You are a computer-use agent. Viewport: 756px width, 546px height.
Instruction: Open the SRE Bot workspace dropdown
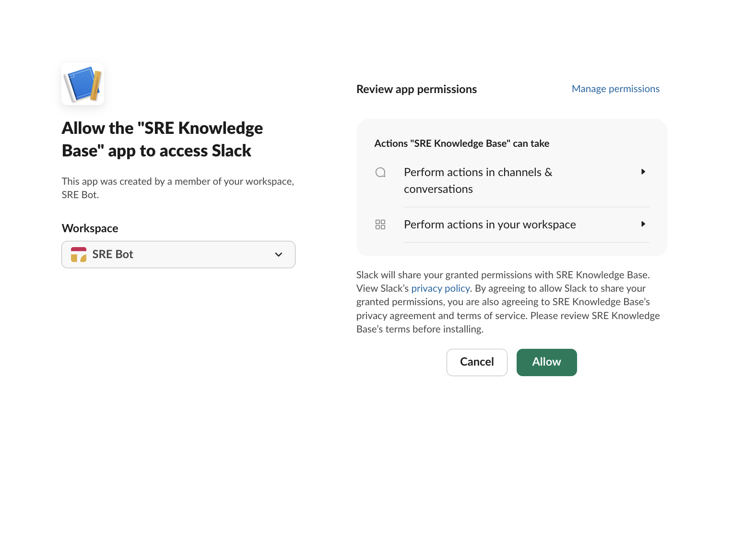tap(178, 255)
